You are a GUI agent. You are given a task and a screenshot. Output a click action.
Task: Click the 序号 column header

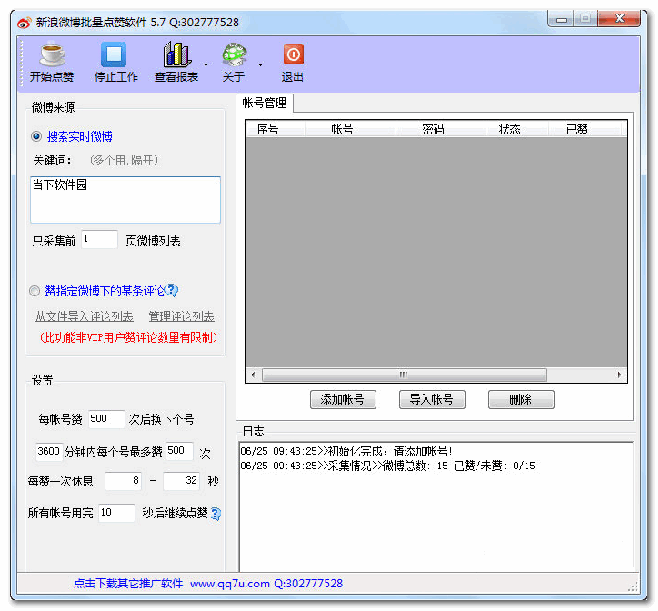276,129
